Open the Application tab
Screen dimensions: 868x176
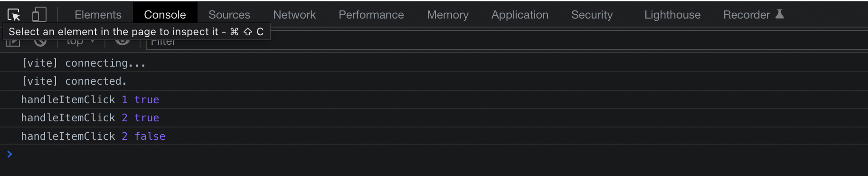520,15
